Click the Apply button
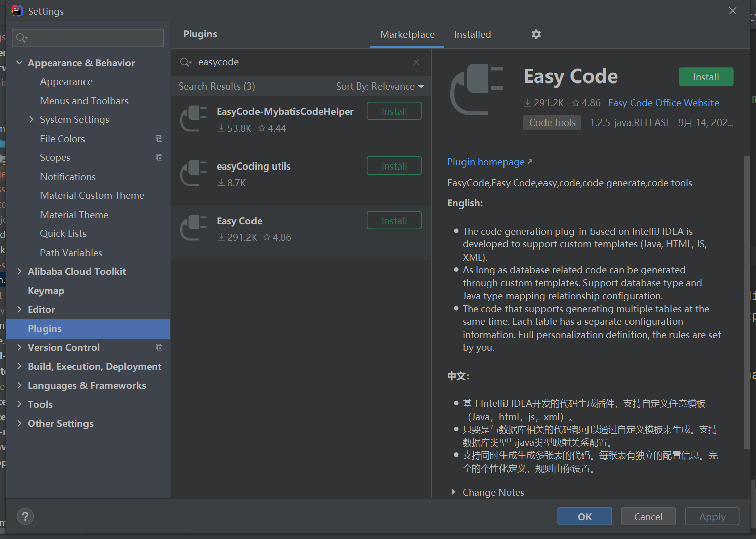Viewport: 756px width, 539px height. tap(712, 517)
